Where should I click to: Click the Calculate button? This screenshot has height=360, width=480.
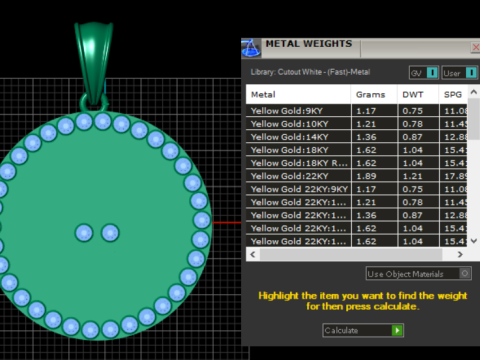click(x=363, y=330)
